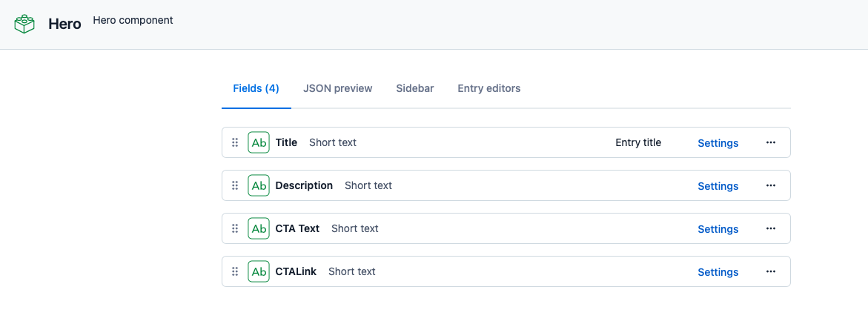The image size is (868, 327).
Task: Open Settings for the CTALink field
Action: (718, 272)
